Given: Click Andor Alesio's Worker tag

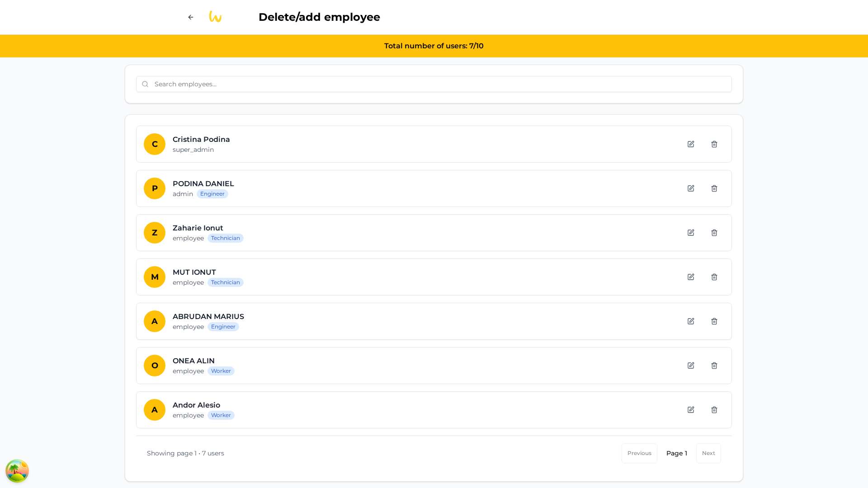Looking at the screenshot, I should point(221,415).
